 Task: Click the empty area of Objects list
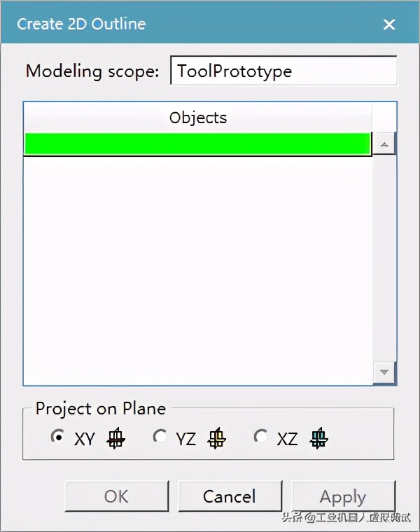pyautogui.click(x=197, y=266)
